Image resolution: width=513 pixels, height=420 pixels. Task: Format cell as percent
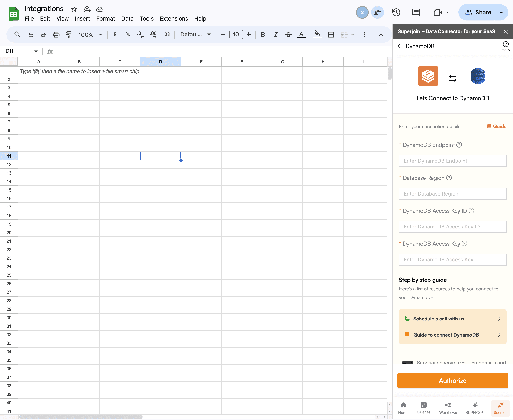click(128, 34)
